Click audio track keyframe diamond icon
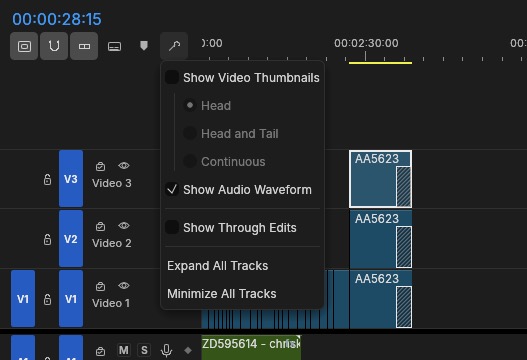The width and height of the screenshot is (527, 360). point(188,350)
